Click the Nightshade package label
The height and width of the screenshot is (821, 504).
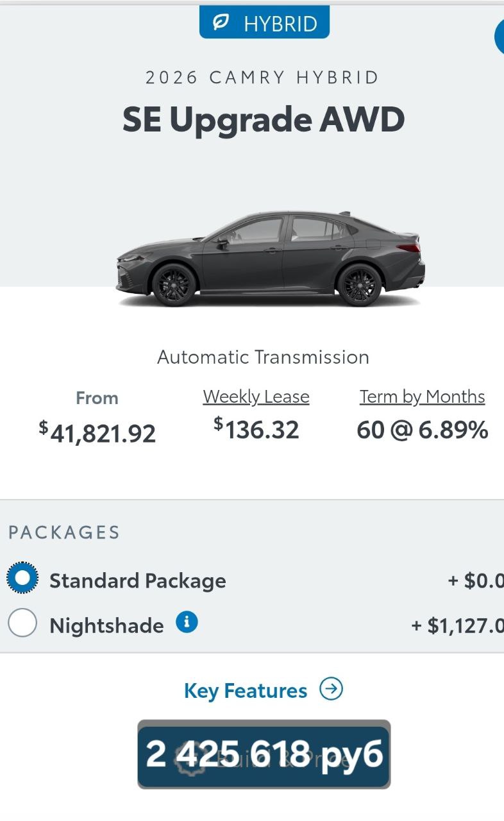point(106,625)
